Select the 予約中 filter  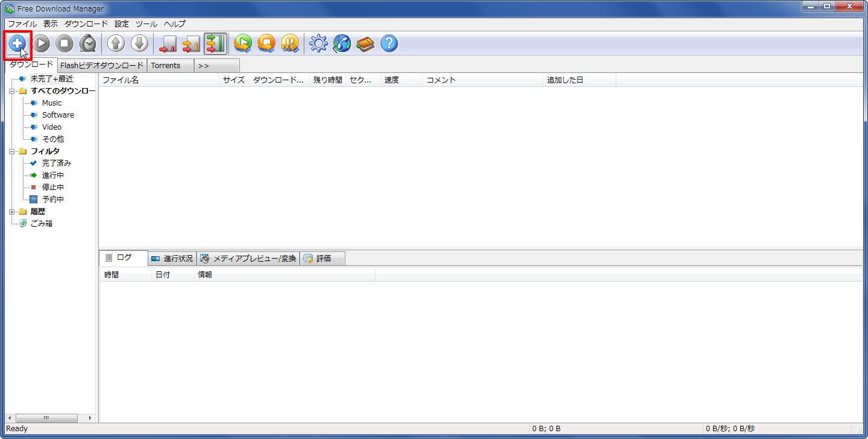53,199
